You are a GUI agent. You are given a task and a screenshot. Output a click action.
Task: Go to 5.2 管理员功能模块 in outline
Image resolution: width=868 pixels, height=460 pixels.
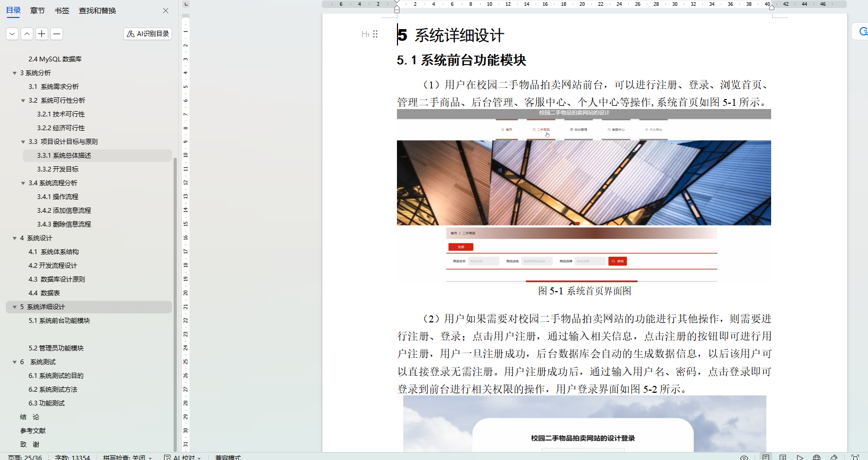(56, 348)
